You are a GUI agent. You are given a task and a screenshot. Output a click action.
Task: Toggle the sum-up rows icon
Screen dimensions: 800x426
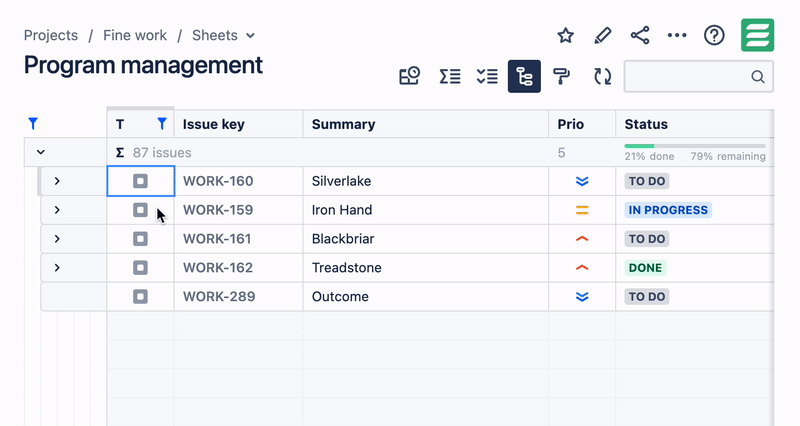pos(450,77)
